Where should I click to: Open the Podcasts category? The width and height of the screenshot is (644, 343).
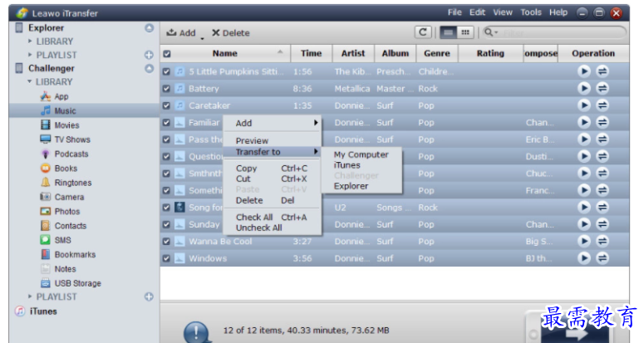coord(64,154)
